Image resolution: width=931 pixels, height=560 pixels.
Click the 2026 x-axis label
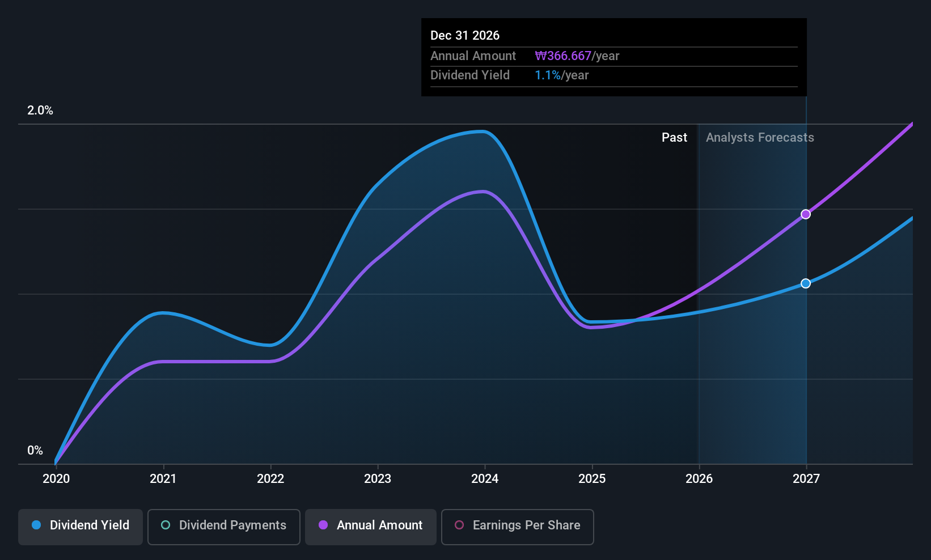[699, 479]
